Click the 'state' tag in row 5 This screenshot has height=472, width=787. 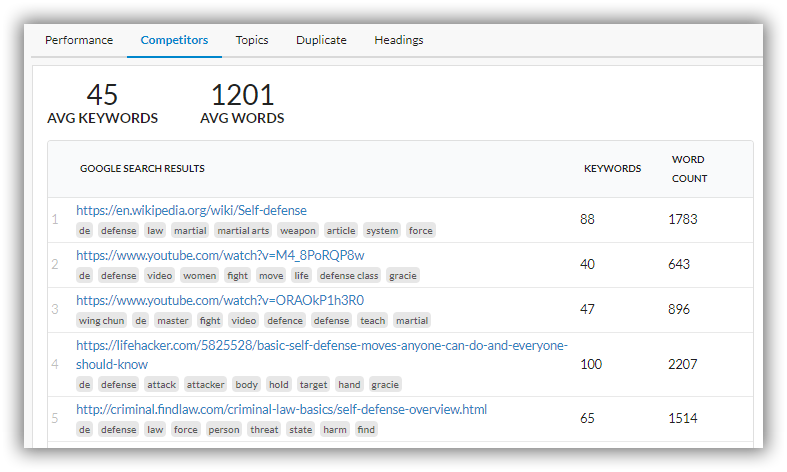[x=301, y=430]
